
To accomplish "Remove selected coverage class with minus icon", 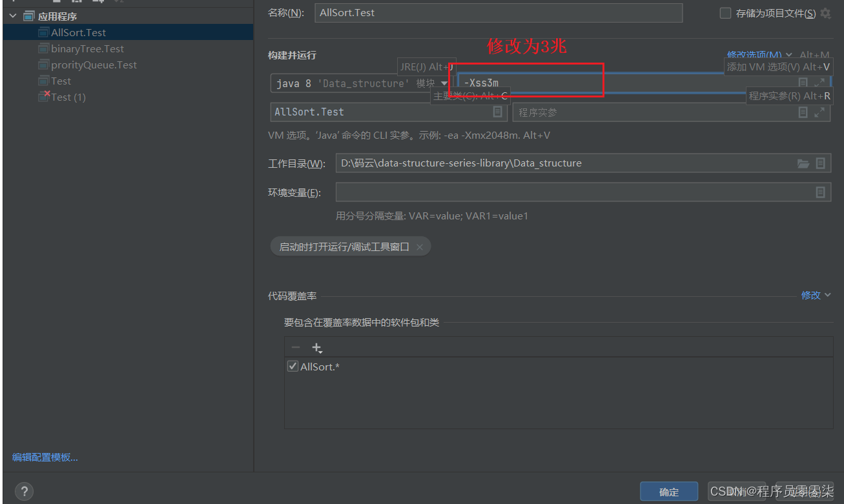I will coord(296,348).
